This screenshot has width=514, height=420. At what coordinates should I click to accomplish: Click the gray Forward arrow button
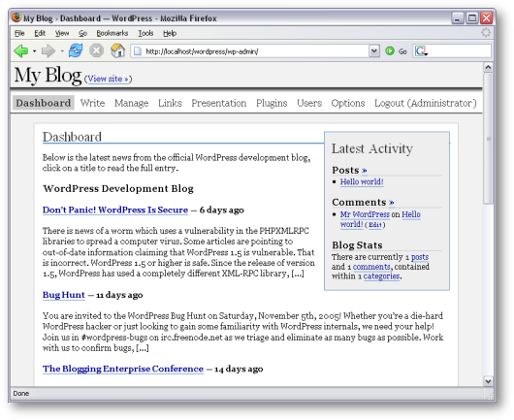[x=48, y=50]
